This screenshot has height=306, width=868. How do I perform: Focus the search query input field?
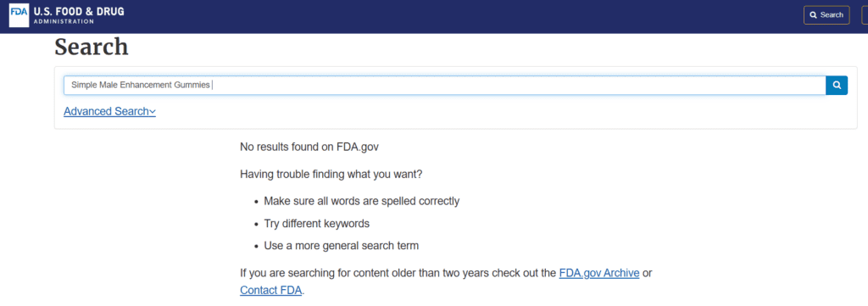point(444,86)
